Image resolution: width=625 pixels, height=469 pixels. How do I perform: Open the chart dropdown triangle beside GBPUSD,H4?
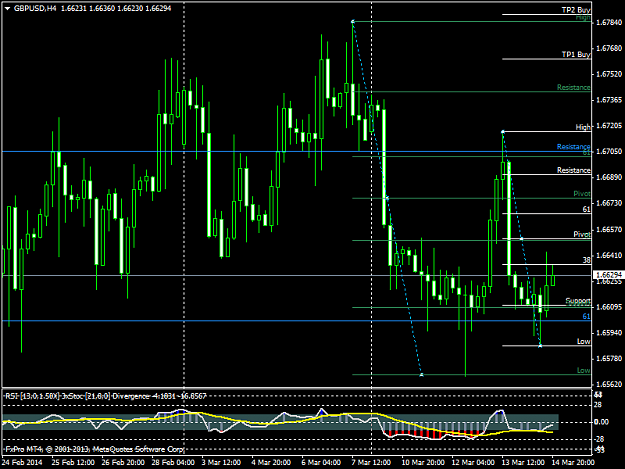[x=7, y=8]
